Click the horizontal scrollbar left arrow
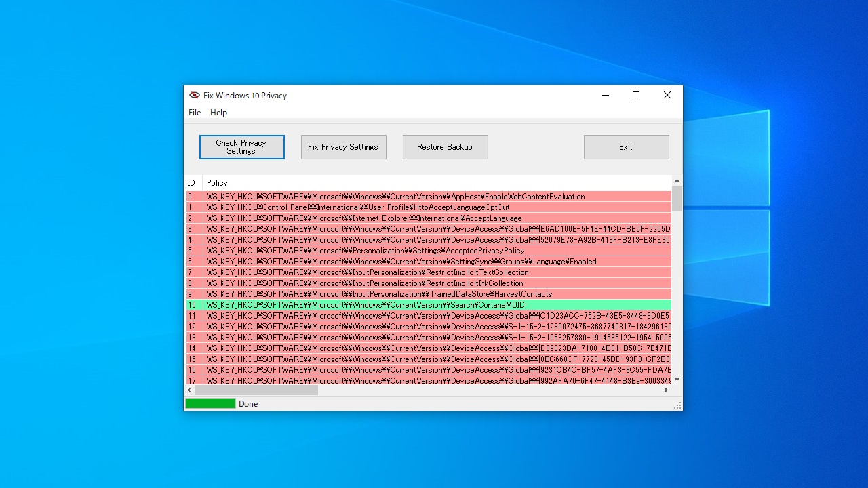Screen dimensions: 868x488 190,390
